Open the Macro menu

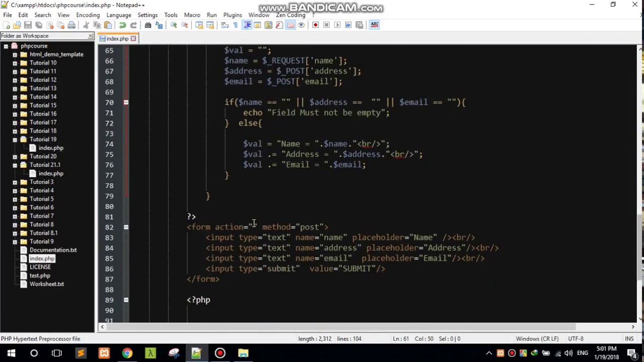pyautogui.click(x=192, y=15)
